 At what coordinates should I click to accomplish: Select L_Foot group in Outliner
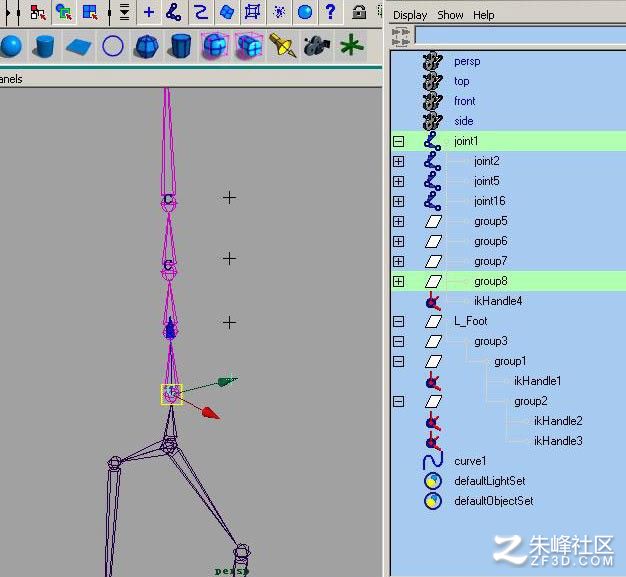[471, 321]
